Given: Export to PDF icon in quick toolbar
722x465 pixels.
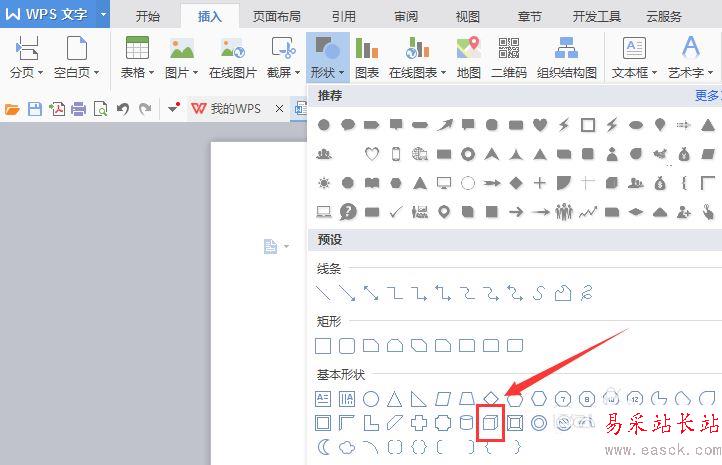Looking at the screenshot, I should 57,109.
